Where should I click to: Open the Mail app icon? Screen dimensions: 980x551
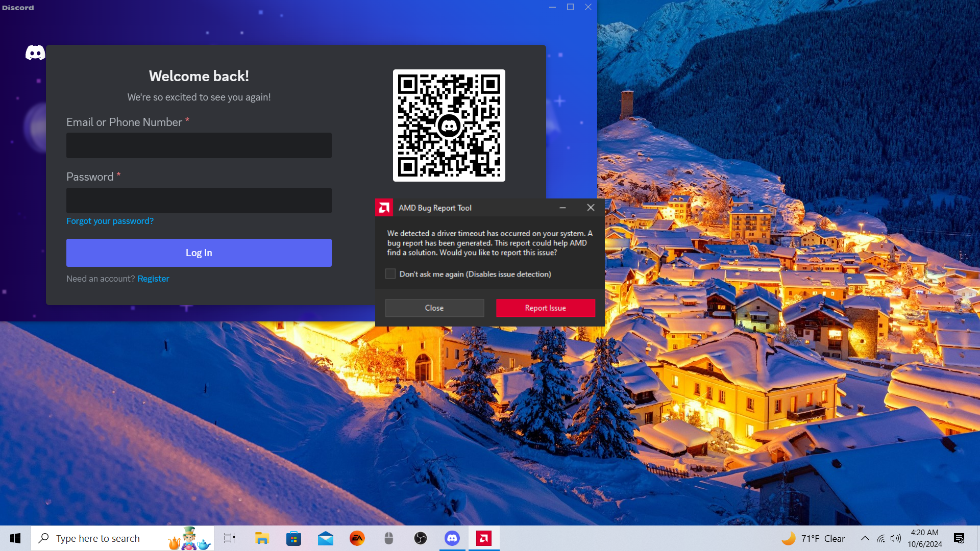pyautogui.click(x=325, y=538)
